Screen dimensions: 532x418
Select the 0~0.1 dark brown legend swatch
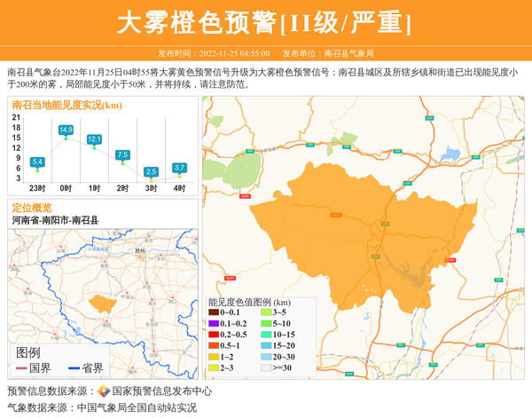[214, 312]
